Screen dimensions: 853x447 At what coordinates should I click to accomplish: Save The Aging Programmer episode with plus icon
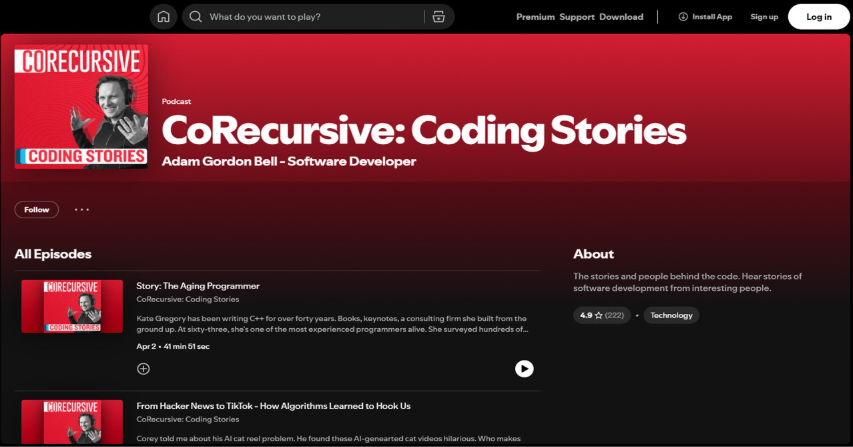click(x=143, y=369)
